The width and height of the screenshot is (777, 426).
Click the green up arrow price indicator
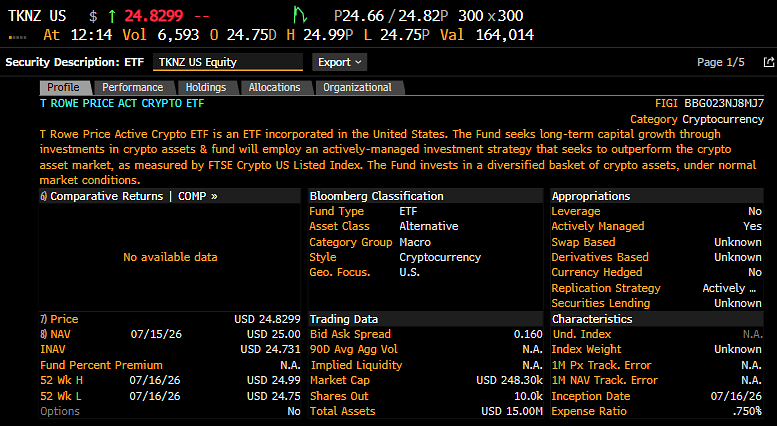point(112,16)
